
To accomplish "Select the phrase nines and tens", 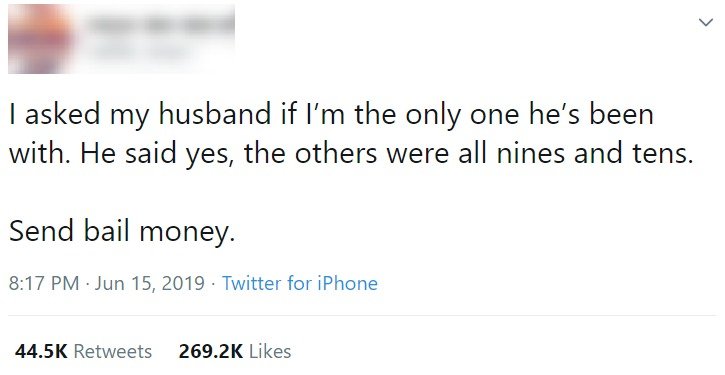I will 595,154.
